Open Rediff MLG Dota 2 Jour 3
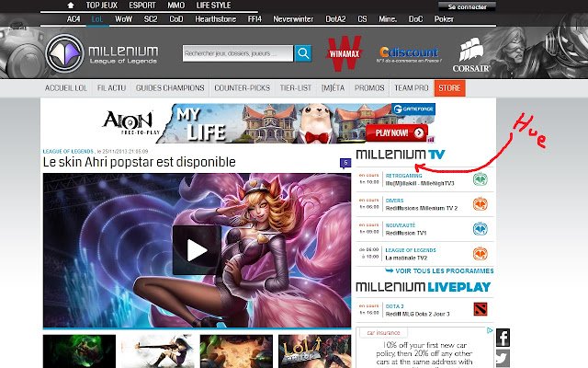Image resolution: width=588 pixels, height=368 pixels. 417,314
